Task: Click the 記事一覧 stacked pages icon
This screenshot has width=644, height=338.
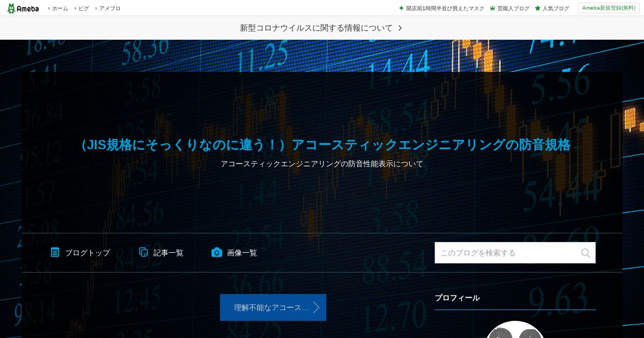Action: (x=144, y=252)
